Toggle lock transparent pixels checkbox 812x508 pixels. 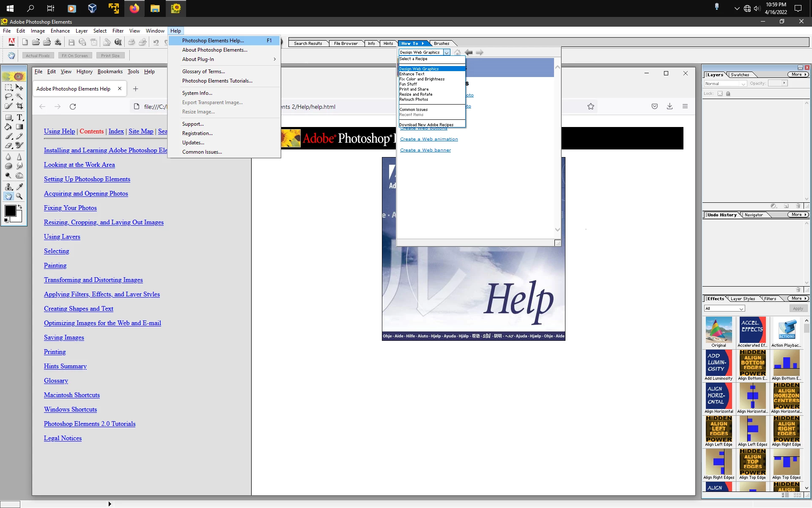720,94
